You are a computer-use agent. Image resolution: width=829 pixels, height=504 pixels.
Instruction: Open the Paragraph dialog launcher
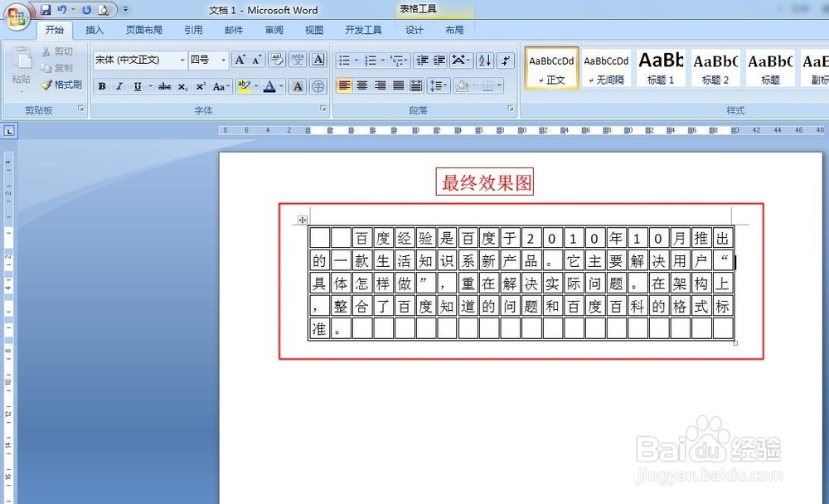(x=511, y=109)
